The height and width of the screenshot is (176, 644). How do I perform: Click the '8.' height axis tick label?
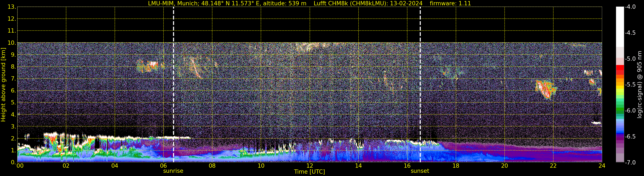(13, 66)
